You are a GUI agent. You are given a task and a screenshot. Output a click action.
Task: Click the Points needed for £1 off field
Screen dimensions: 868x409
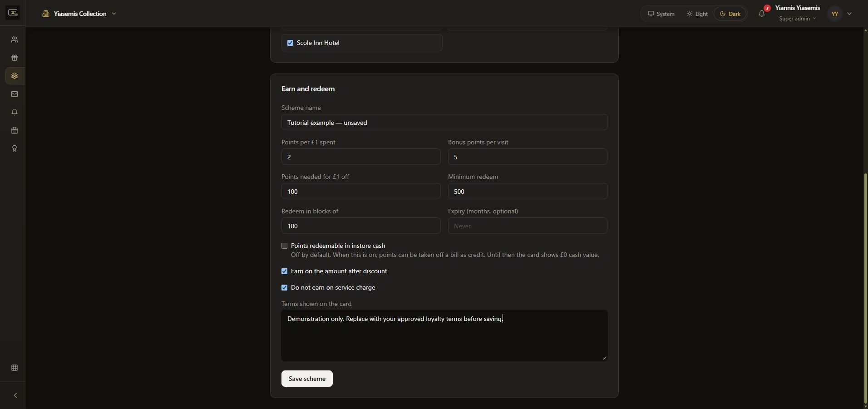point(361,192)
